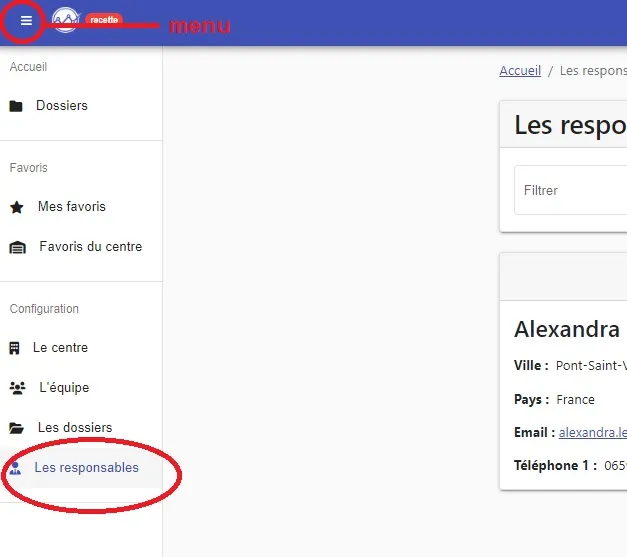627x557 pixels.
Task: Follow the Accueil breadcrumb link
Action: 520,71
